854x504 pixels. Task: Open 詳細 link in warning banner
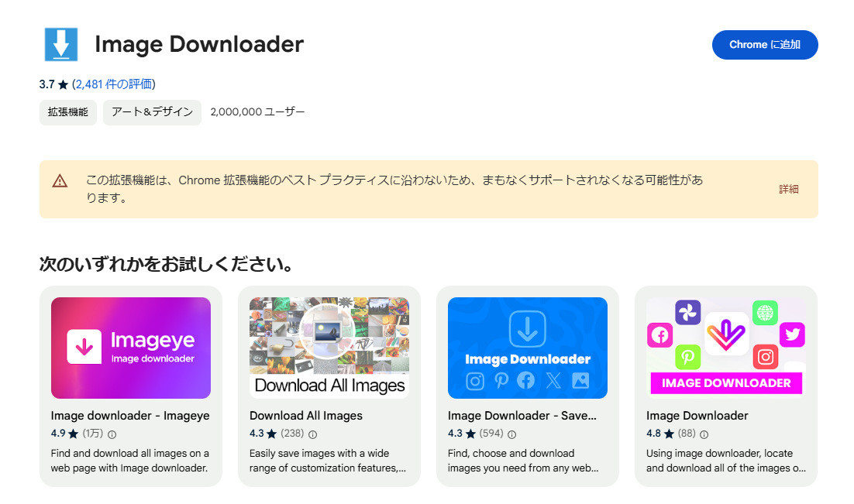pyautogui.click(x=788, y=189)
